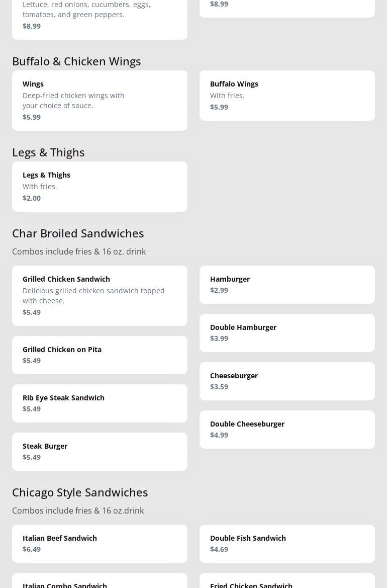
Task: Open the Italian Beef Sandwich card
Action: coord(100,544)
